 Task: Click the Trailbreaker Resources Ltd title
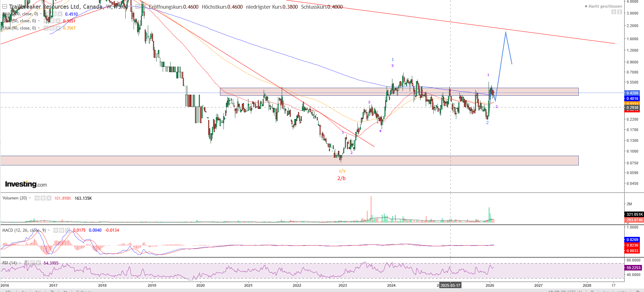[56, 7]
